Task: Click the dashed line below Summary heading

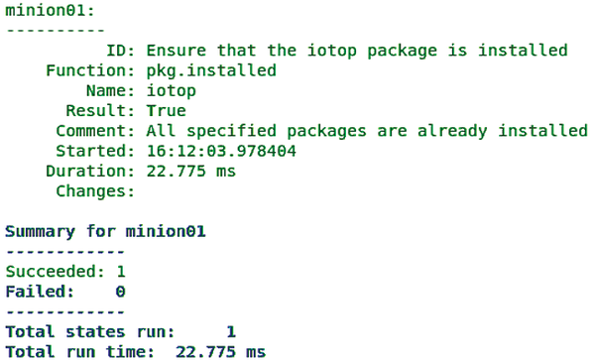Action: 65,252
